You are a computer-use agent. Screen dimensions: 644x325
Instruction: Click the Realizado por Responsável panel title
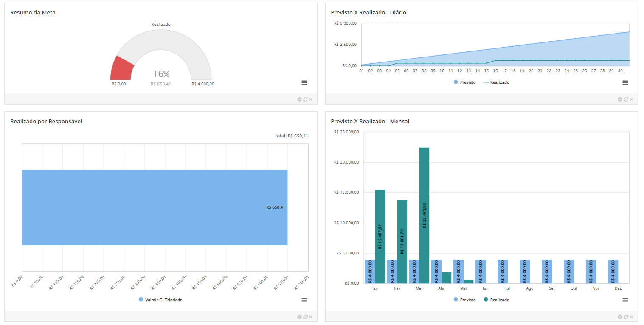[46, 121]
